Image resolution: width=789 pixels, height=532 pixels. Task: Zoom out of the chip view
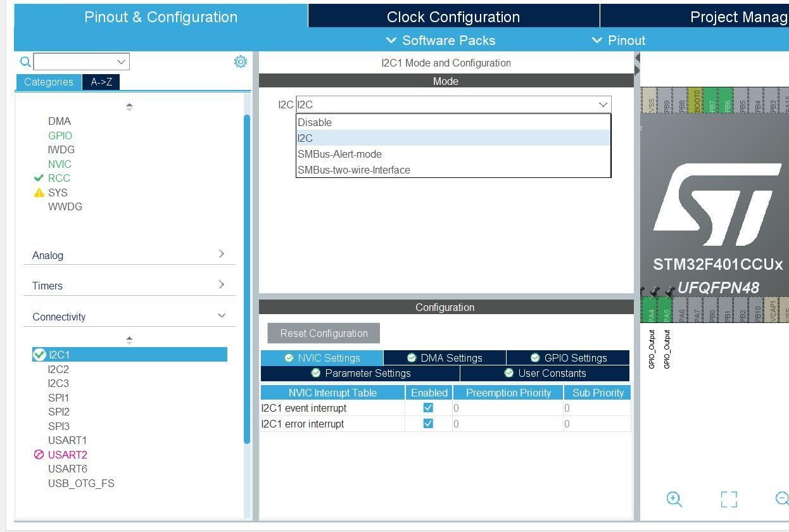(783, 500)
